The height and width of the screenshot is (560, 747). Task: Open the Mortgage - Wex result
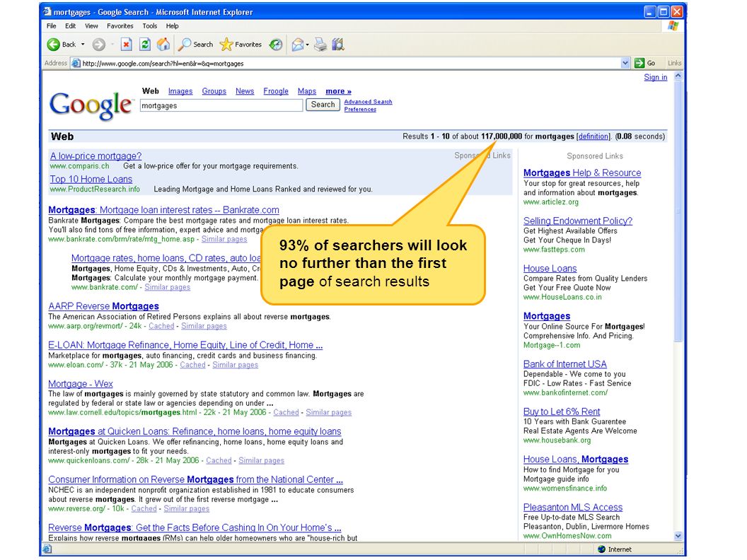click(x=81, y=383)
